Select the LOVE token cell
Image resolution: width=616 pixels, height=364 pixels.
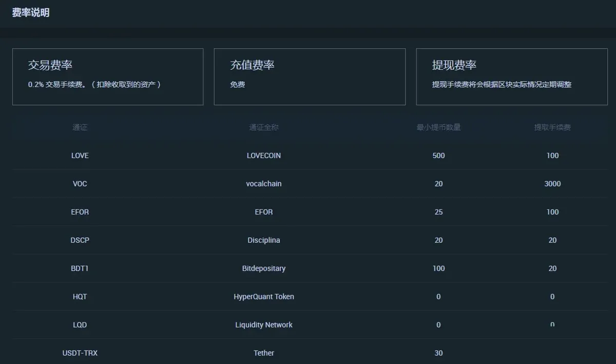pos(80,156)
